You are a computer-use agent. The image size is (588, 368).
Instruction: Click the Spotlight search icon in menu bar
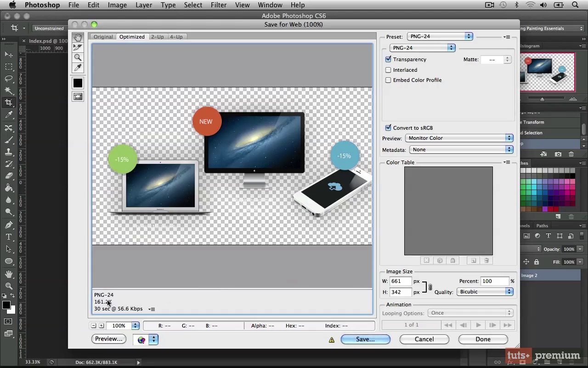(x=575, y=5)
